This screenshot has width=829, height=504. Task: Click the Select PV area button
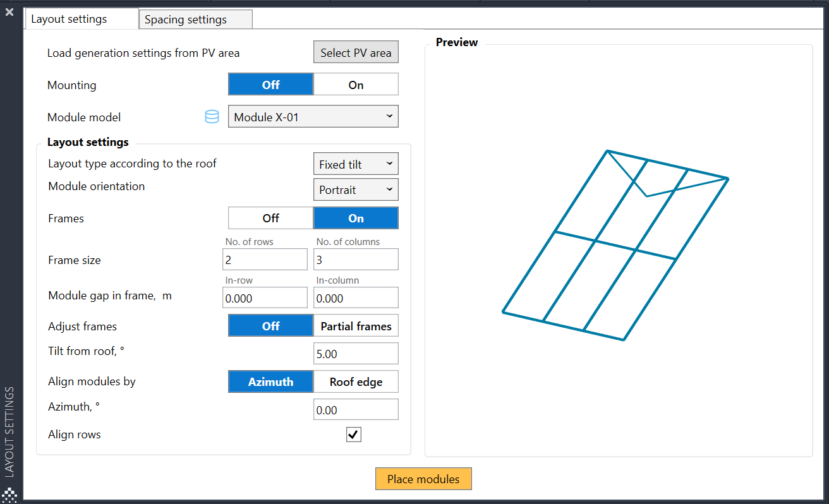[355, 52]
